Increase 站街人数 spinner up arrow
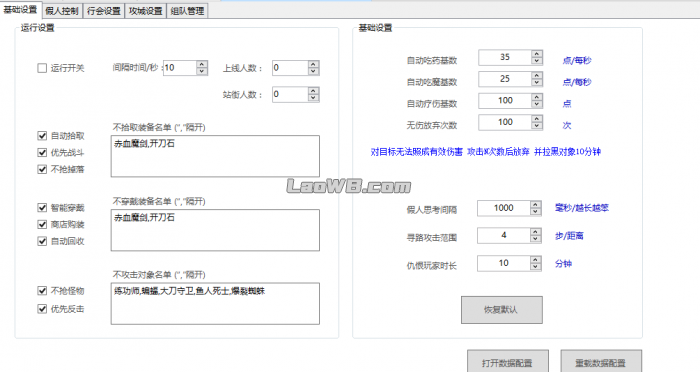 [x=313, y=91]
